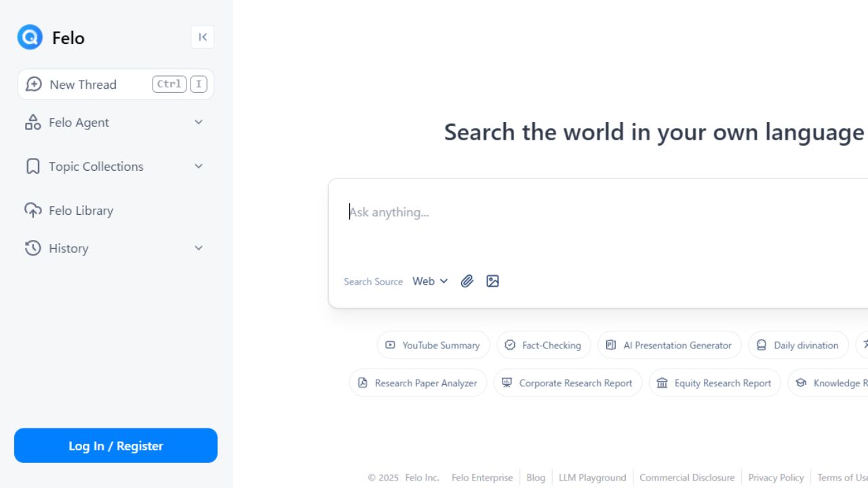Open the Felo Enterprise footer link
Viewport: 868px width, 488px height.
tap(482, 477)
